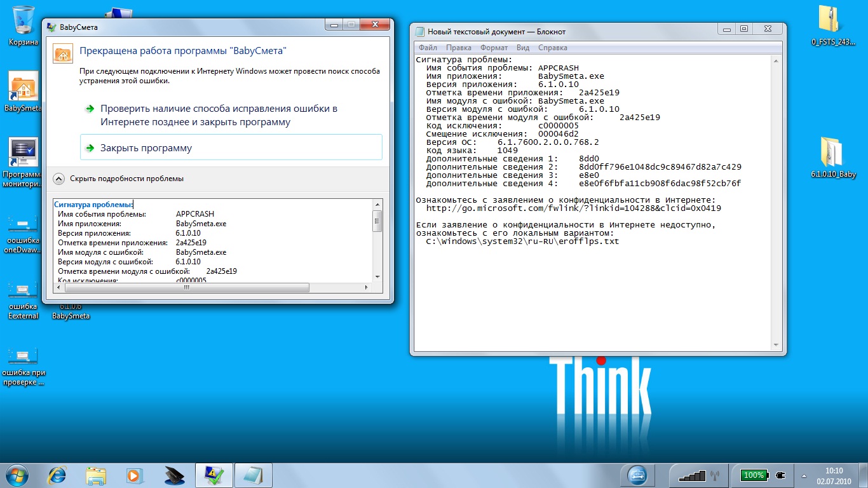Click 'Сигнатура проблемы:' heading in crash dialog
This screenshot has width=868, height=488.
pos(93,205)
